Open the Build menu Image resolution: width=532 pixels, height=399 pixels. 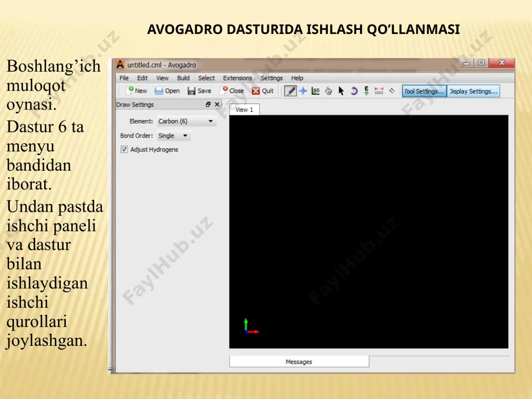click(183, 78)
